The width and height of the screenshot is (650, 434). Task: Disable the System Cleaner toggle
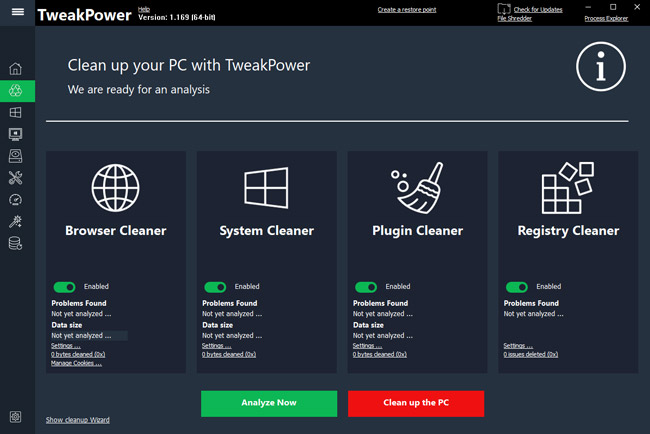(215, 287)
